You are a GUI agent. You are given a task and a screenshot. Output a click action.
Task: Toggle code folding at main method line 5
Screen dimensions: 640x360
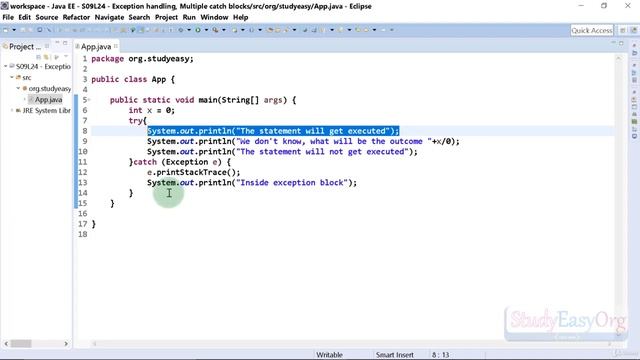click(x=89, y=100)
